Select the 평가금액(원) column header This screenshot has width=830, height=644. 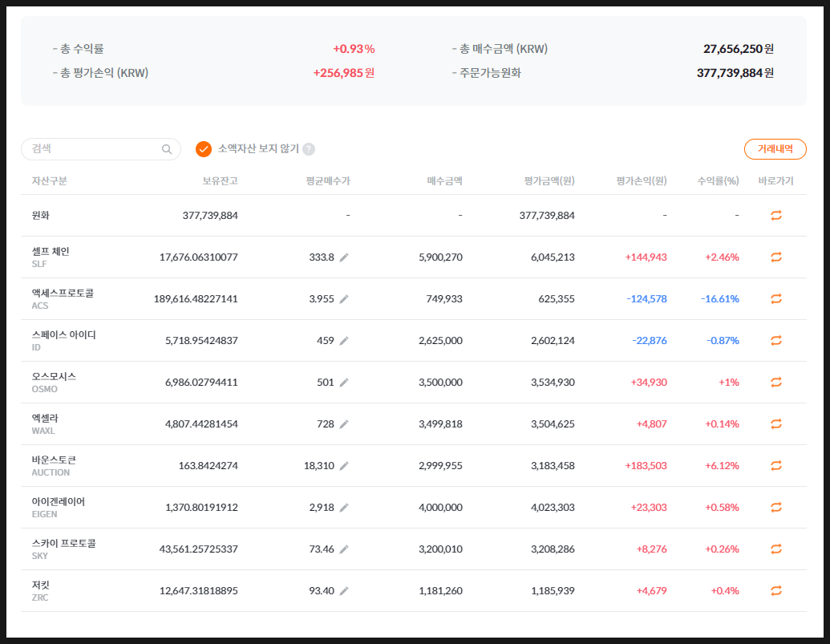pyautogui.click(x=549, y=181)
